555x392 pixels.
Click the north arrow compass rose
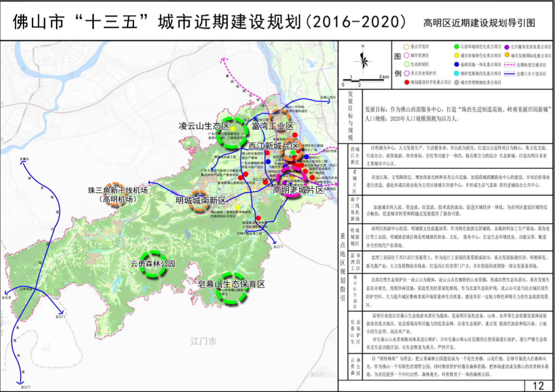[362, 59]
